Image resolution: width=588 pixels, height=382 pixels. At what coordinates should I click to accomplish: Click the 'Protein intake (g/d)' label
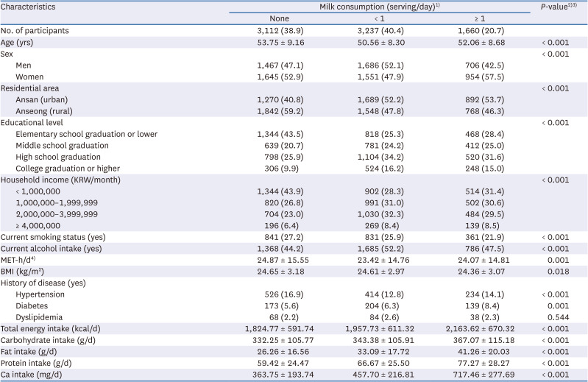tap(36, 364)
